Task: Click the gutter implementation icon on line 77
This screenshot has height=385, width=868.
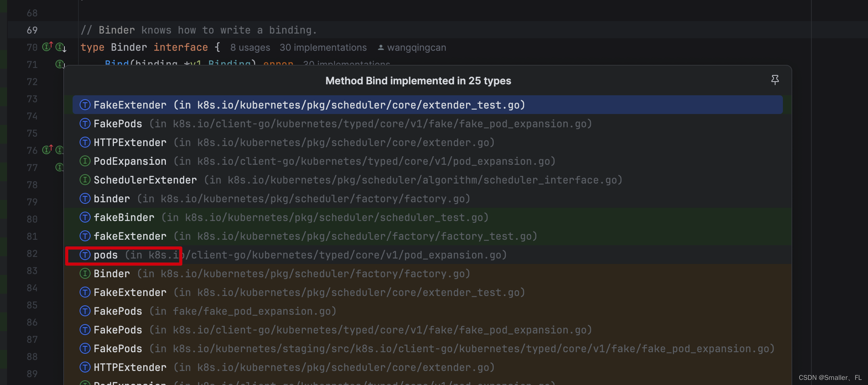Action: [59, 167]
